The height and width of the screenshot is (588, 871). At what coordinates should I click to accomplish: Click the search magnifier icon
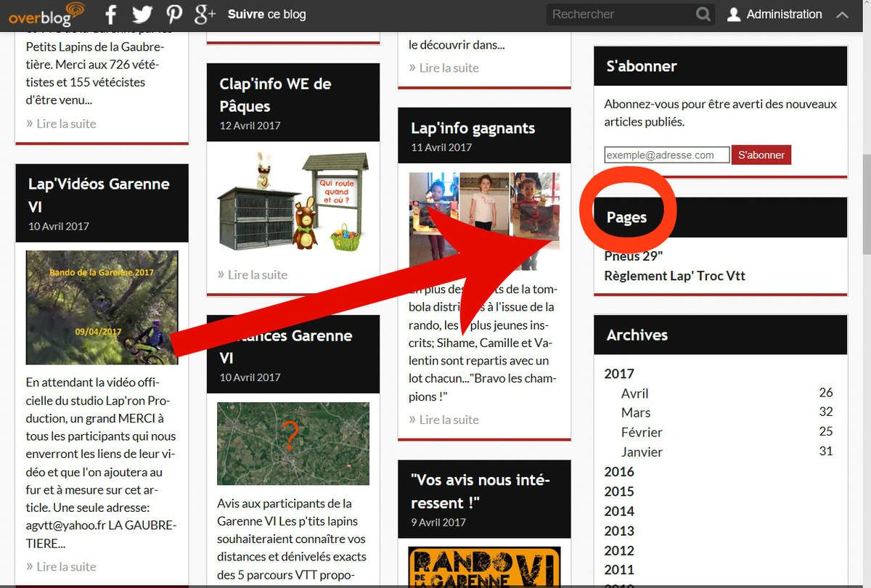click(x=703, y=14)
